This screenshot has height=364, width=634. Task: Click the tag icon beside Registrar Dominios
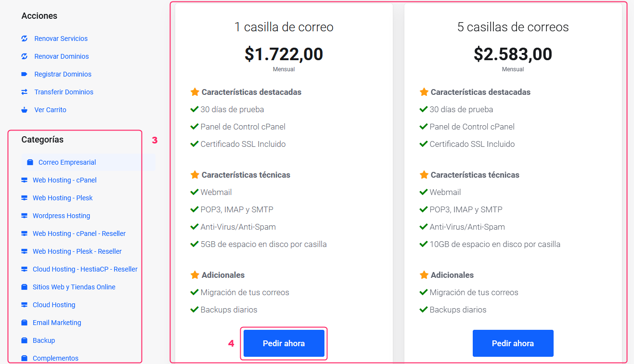(25, 74)
